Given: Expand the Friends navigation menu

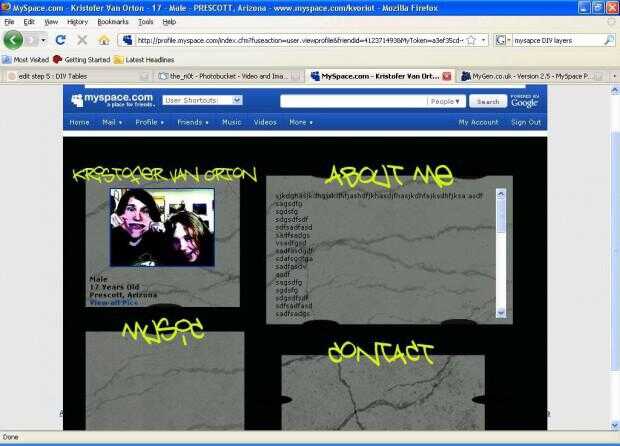Looking at the screenshot, I should [193, 122].
